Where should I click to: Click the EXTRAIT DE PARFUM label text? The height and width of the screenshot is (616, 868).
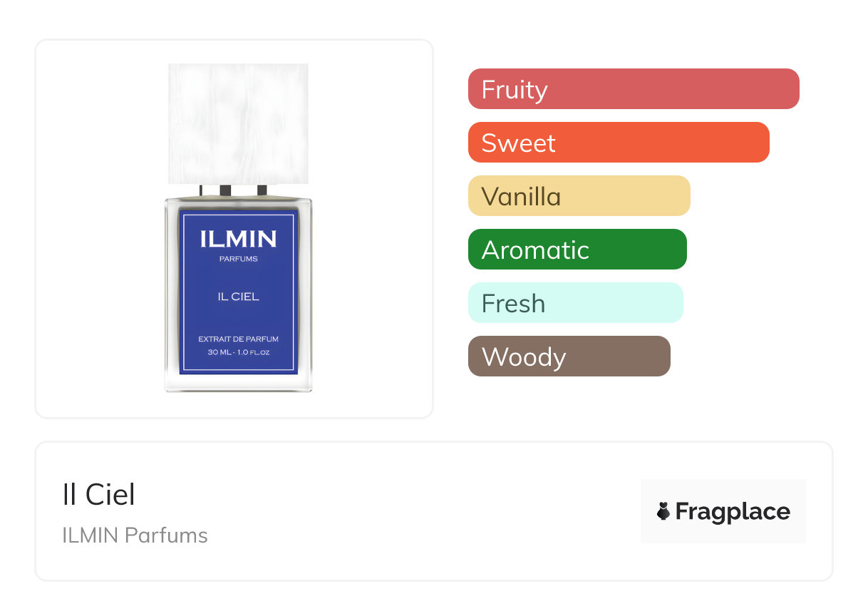(x=238, y=339)
